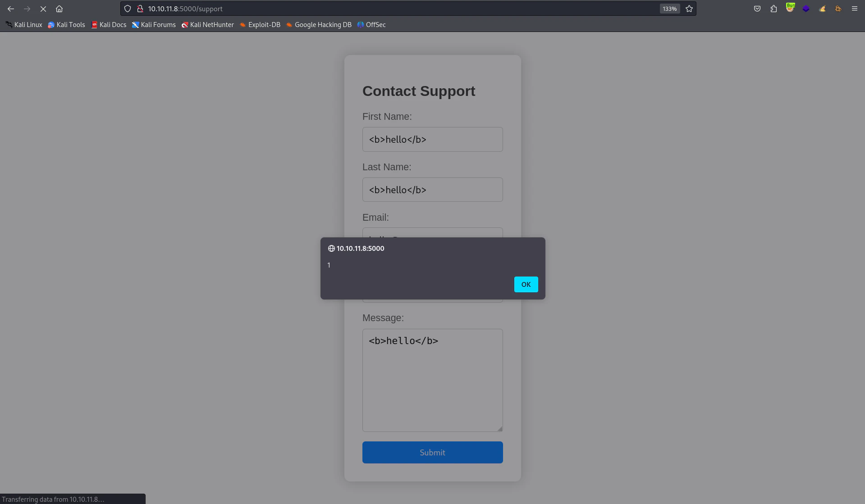Image resolution: width=865 pixels, height=504 pixels.
Task: Click the Transferring data status bar text
Action: tap(53, 499)
